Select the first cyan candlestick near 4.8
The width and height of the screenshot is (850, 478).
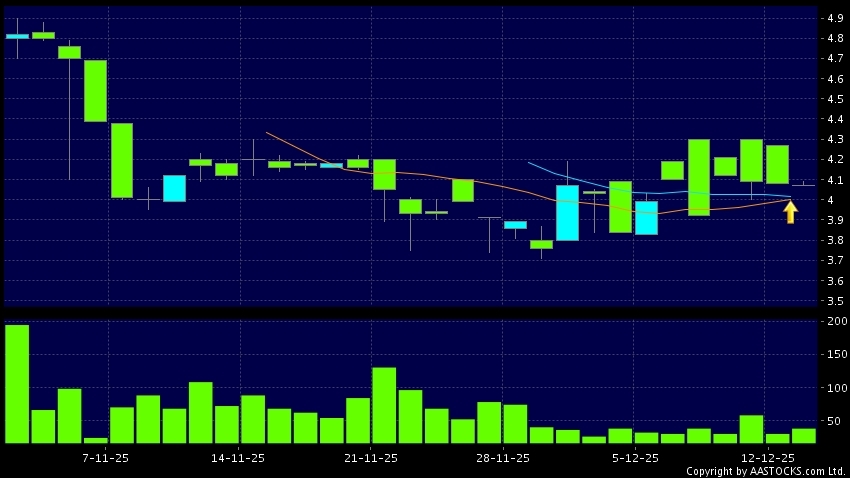tap(17, 36)
